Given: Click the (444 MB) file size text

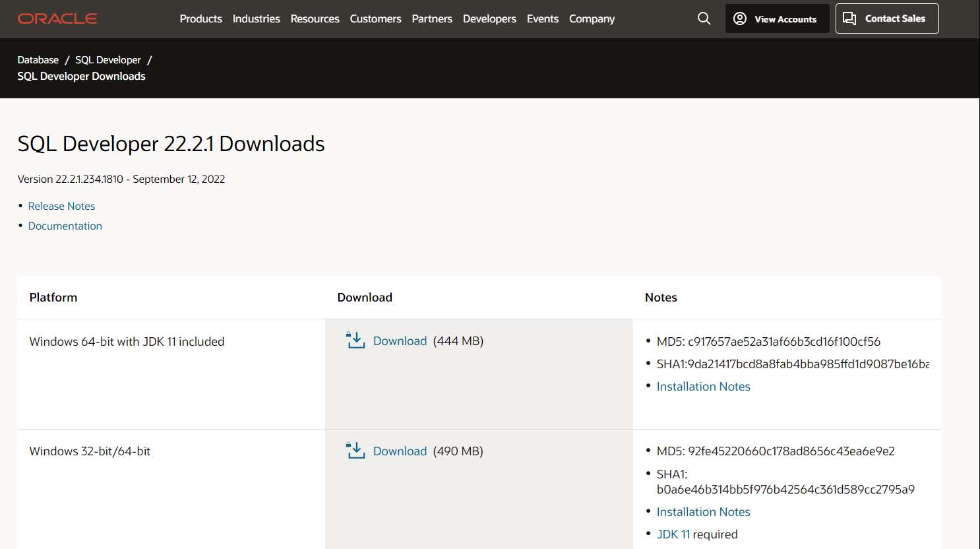Looking at the screenshot, I should coord(458,340).
